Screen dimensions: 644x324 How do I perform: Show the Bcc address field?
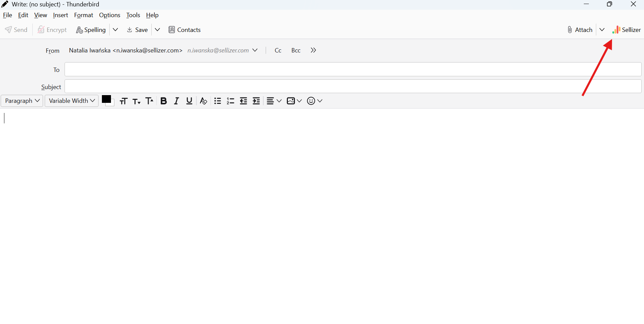pos(296,50)
